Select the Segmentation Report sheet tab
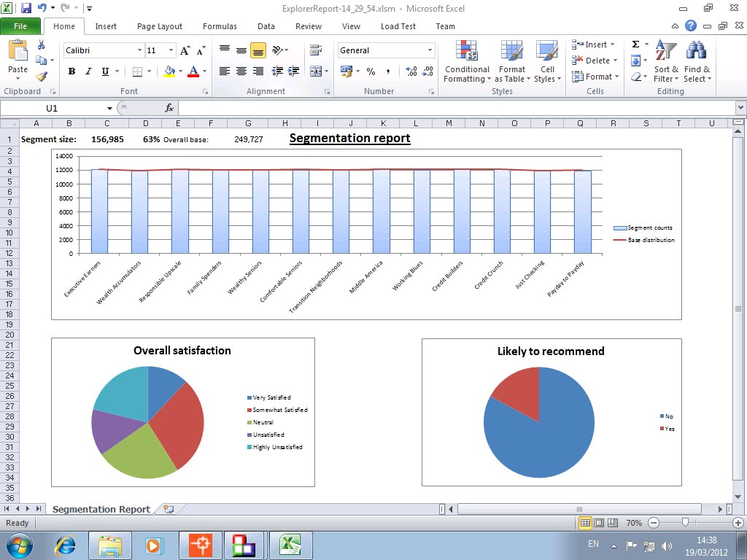Screen dimensions: 747x560 (101, 509)
